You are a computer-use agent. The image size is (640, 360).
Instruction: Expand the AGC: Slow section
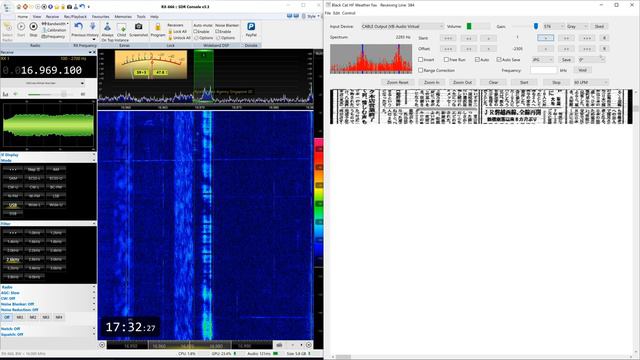94,293
